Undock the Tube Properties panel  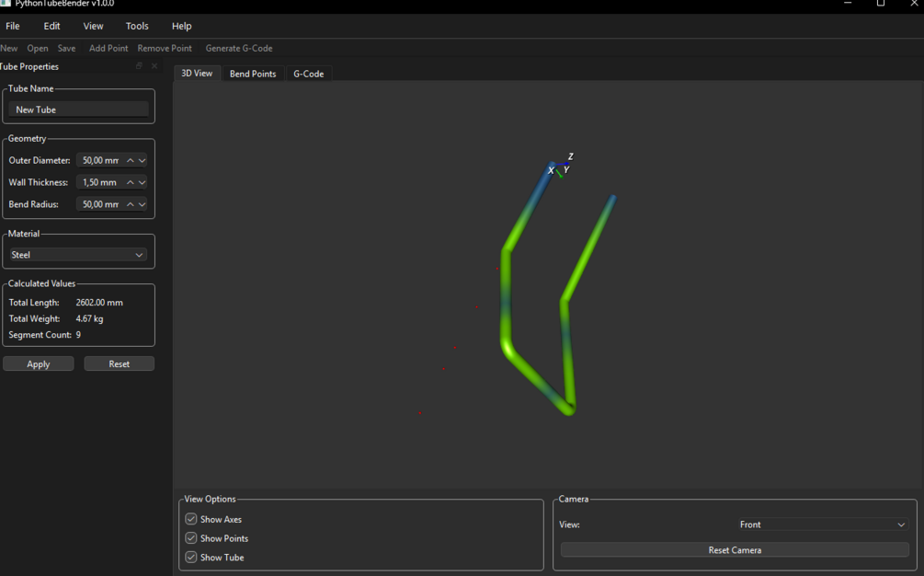[139, 66]
